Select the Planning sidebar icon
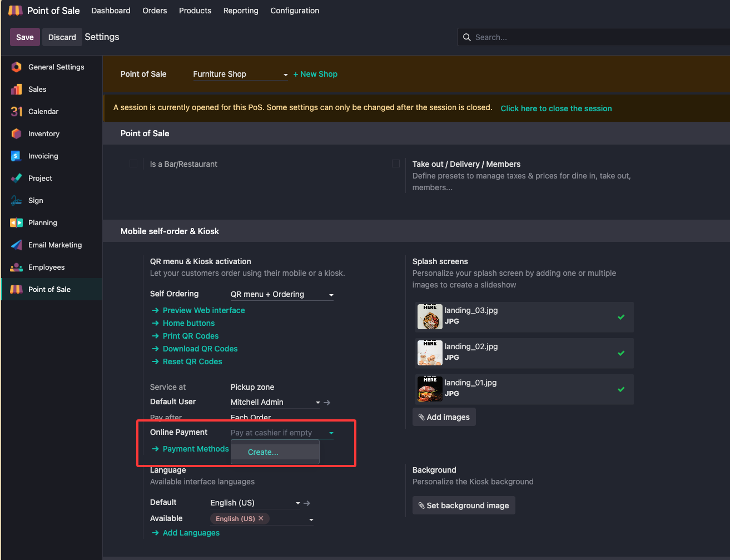The width and height of the screenshot is (730, 560). point(16,222)
